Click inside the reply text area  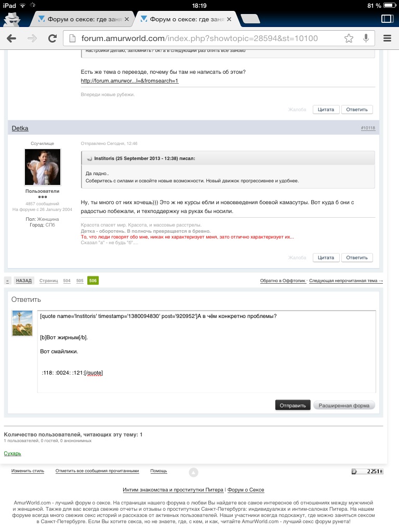click(x=207, y=351)
